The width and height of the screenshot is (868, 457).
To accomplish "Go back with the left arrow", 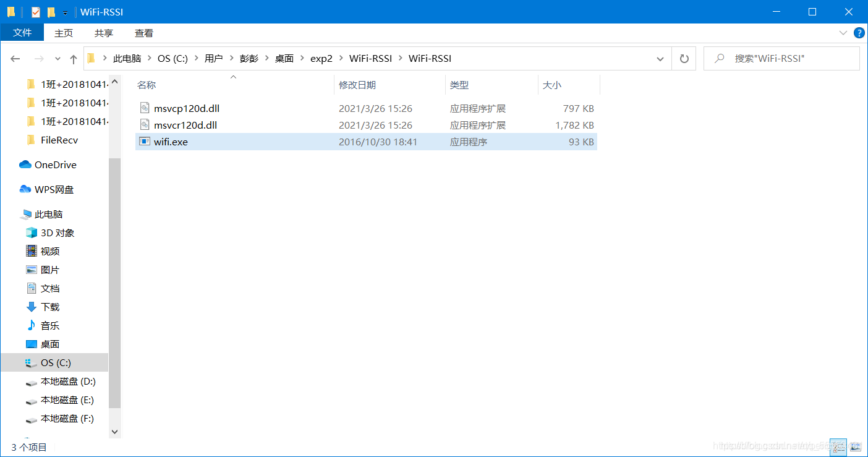I will pos(15,59).
